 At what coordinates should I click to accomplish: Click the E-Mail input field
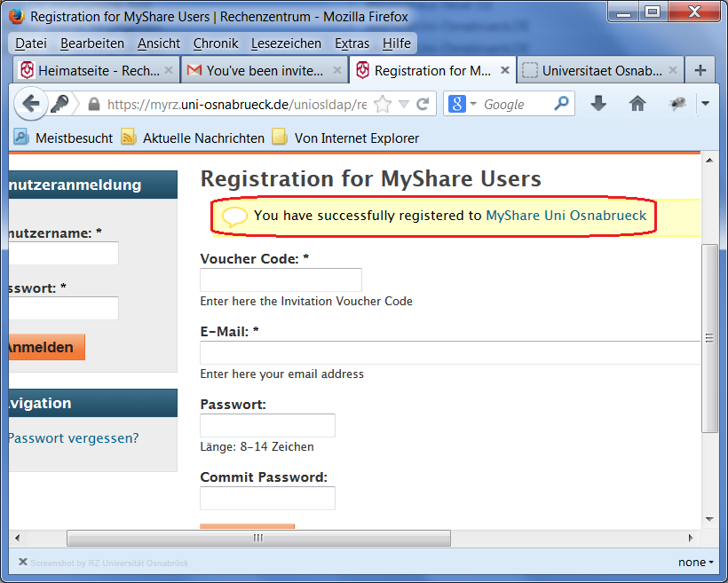tap(450, 353)
